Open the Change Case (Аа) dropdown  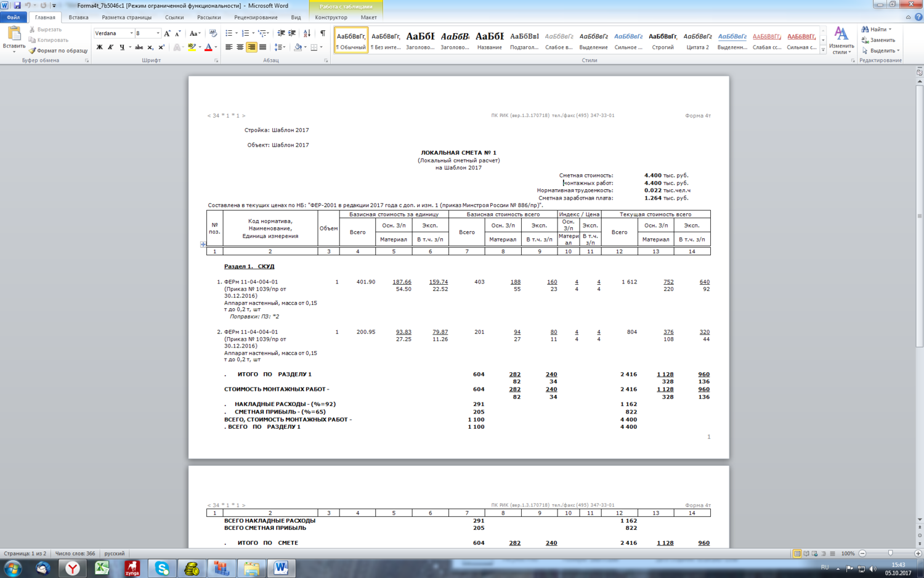click(195, 33)
